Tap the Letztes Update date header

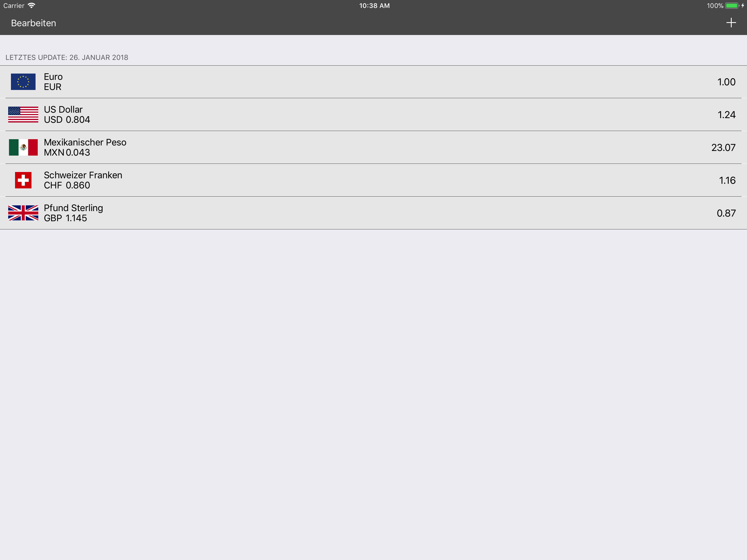[x=67, y=57]
